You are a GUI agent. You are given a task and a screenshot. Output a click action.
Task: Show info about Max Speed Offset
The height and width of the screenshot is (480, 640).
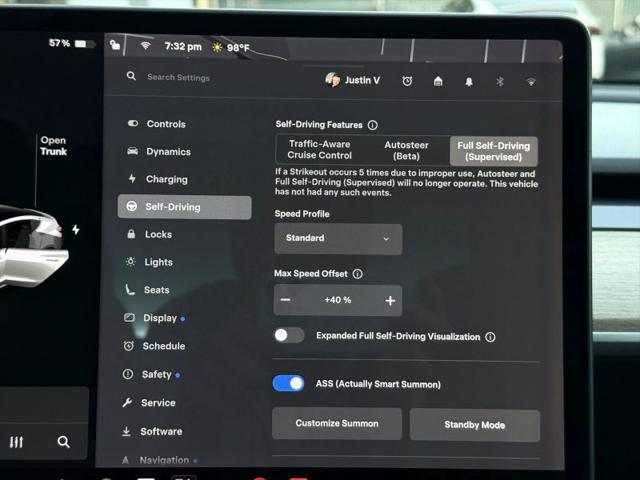pyautogui.click(x=358, y=274)
